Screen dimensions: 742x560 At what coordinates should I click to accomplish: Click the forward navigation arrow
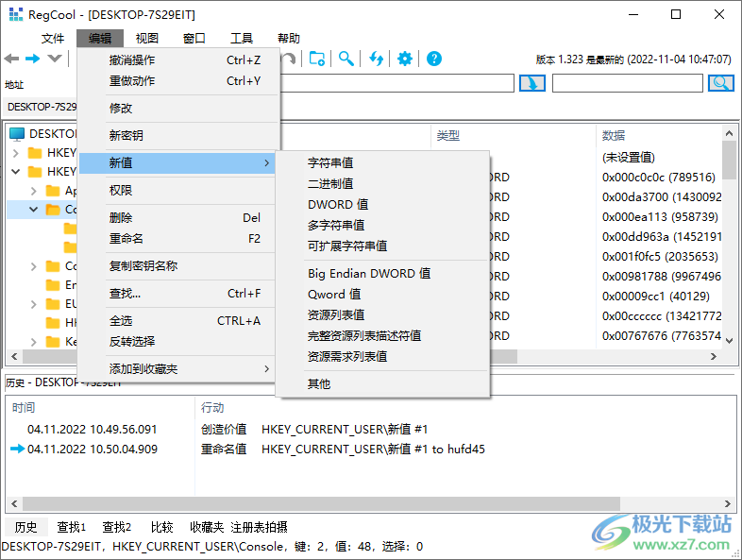coord(32,59)
